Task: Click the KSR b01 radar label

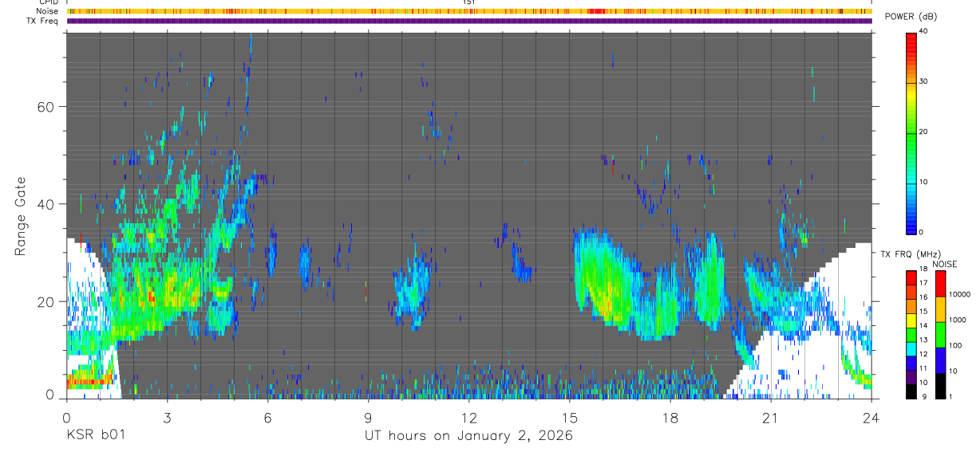Action: (x=95, y=435)
